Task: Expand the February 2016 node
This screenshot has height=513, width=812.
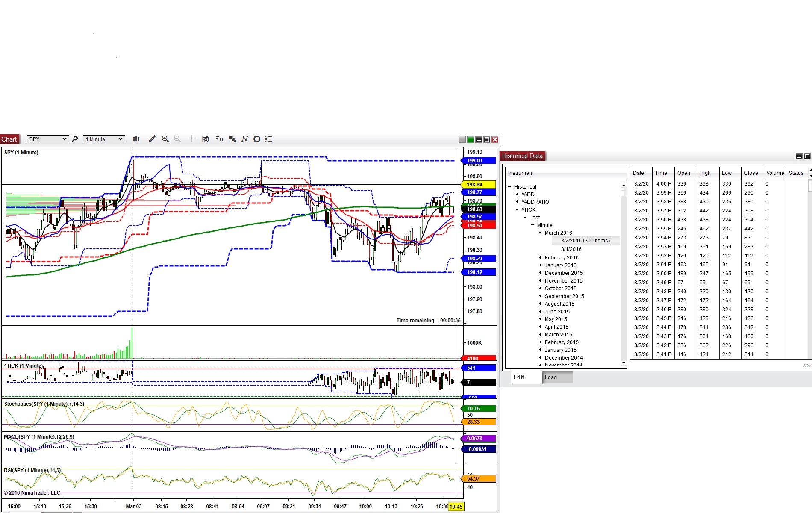Action: click(540, 258)
